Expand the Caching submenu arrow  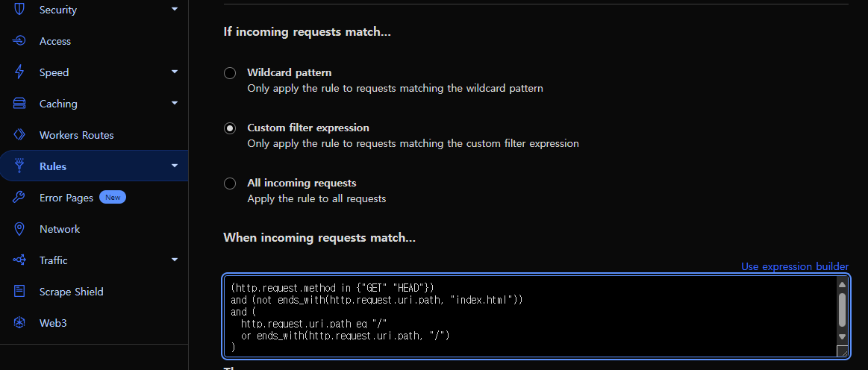tap(175, 103)
